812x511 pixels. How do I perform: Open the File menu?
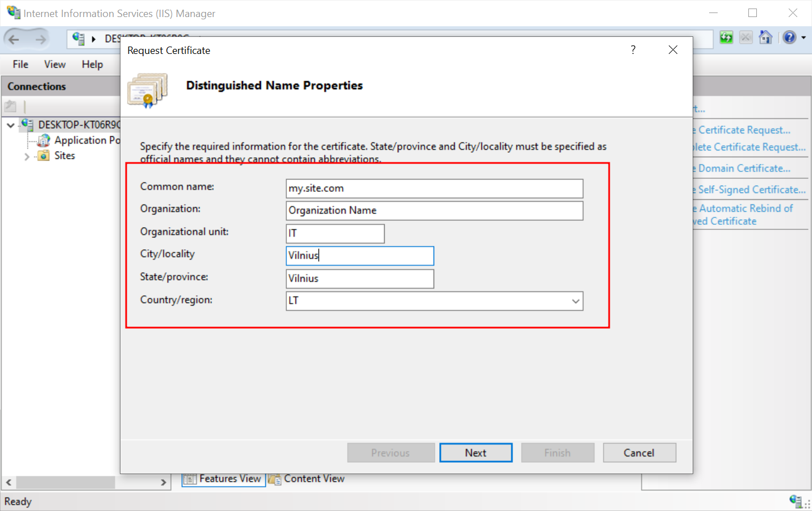click(x=20, y=64)
